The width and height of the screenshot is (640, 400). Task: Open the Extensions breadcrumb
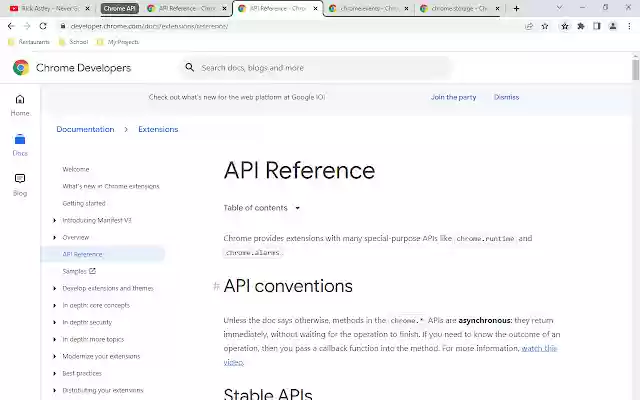coord(158,129)
